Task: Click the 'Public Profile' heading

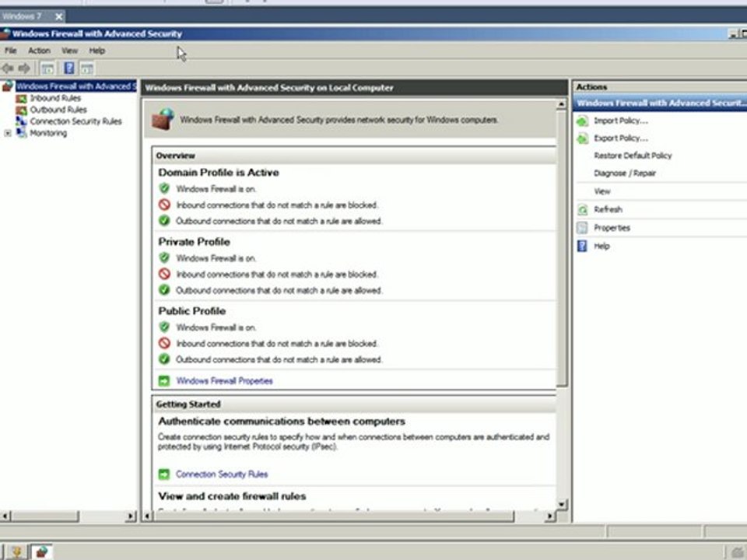Action: pos(191,311)
